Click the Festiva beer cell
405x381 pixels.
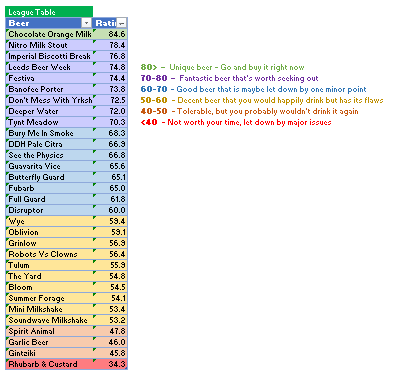[50, 78]
